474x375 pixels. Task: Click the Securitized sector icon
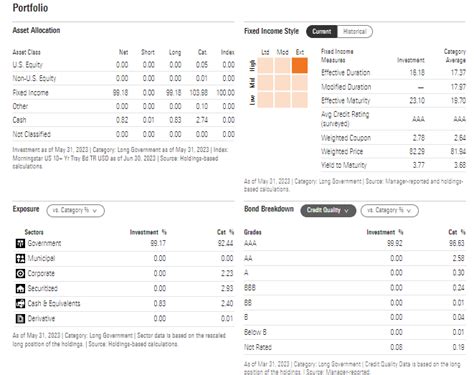pos(20,288)
